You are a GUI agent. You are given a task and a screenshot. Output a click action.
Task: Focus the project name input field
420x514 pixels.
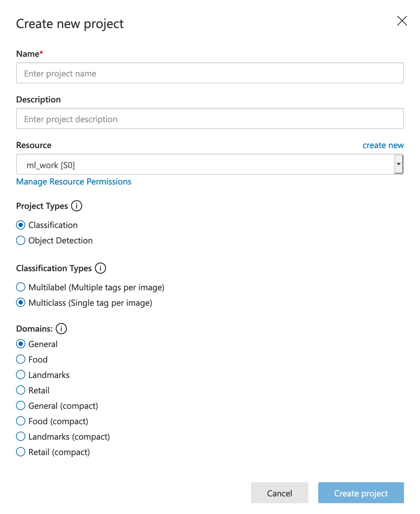pyautogui.click(x=210, y=73)
